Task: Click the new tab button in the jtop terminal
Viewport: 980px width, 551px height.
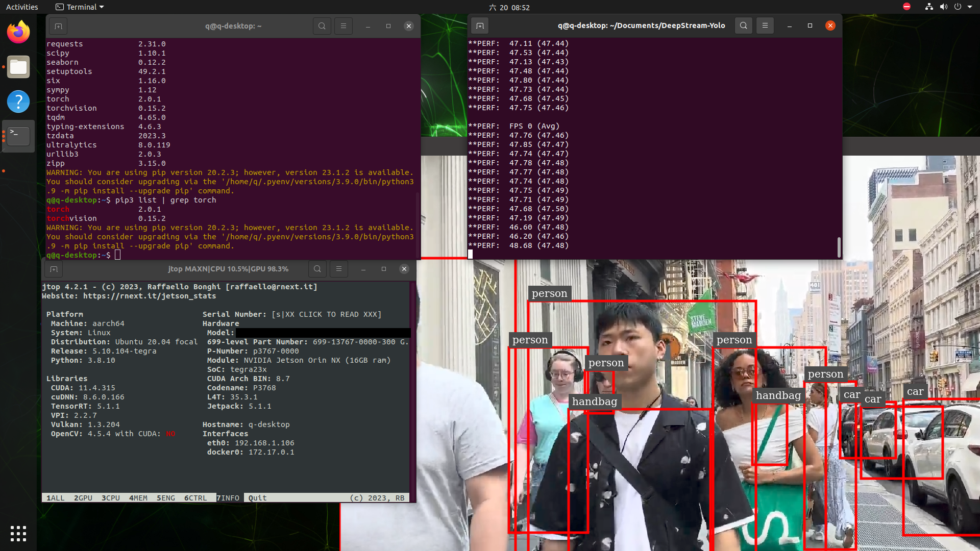Action: (x=53, y=269)
